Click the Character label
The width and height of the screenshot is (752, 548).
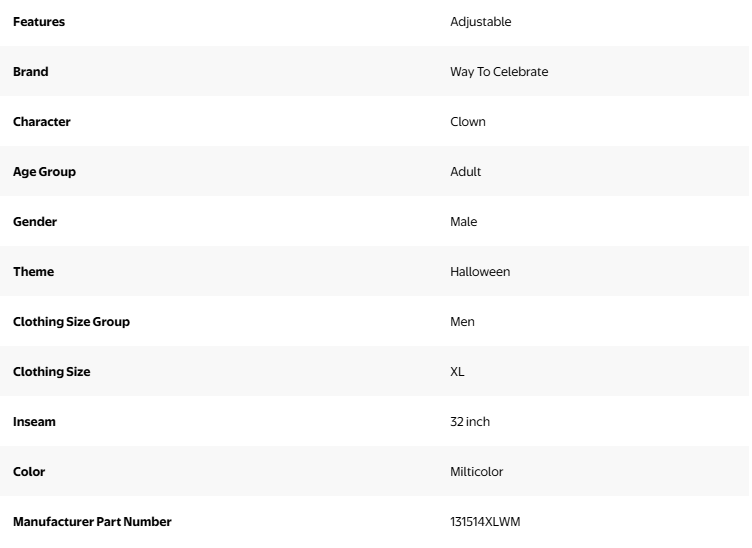(42, 122)
